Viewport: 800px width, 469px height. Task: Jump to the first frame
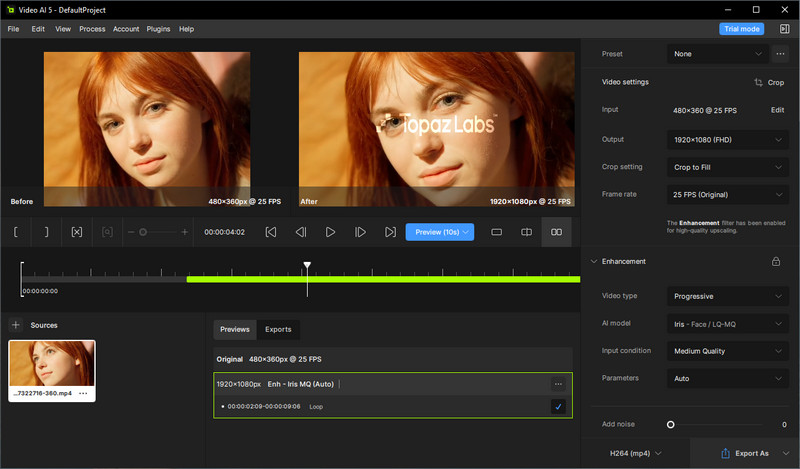point(271,232)
